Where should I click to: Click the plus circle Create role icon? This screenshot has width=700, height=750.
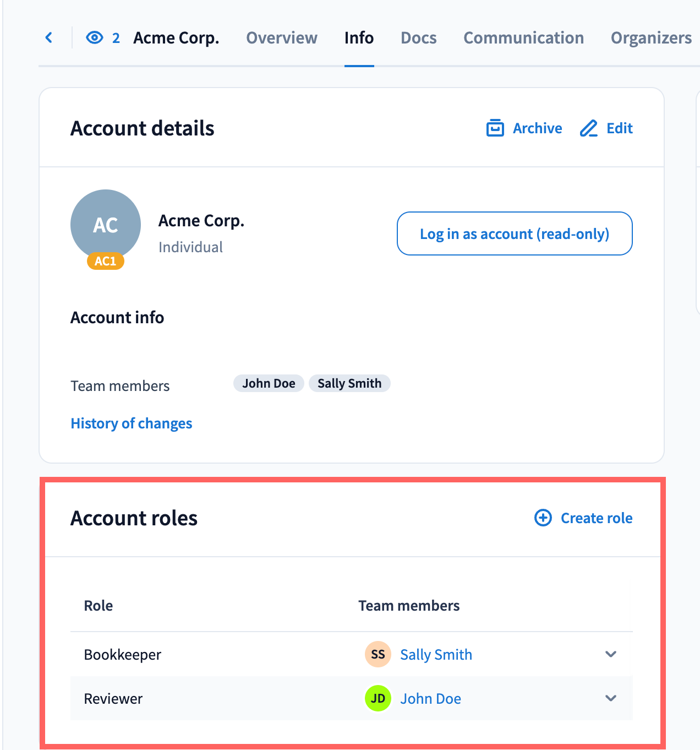point(543,518)
